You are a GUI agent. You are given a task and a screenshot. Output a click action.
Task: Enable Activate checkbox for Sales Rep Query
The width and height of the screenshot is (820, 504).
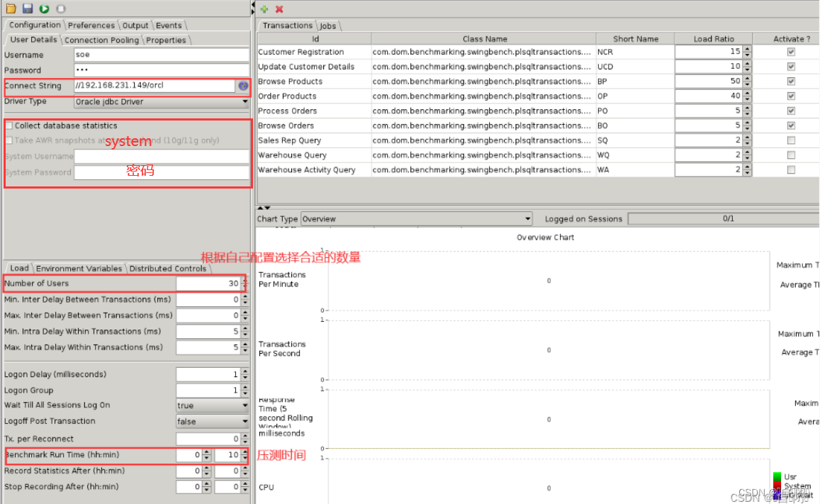coord(792,140)
